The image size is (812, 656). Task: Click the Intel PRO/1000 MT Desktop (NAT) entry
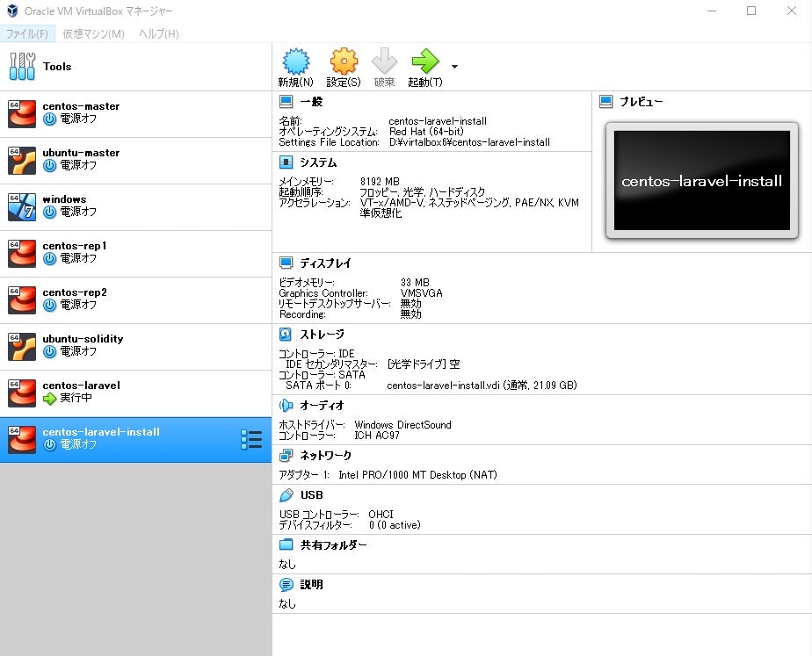click(x=417, y=474)
